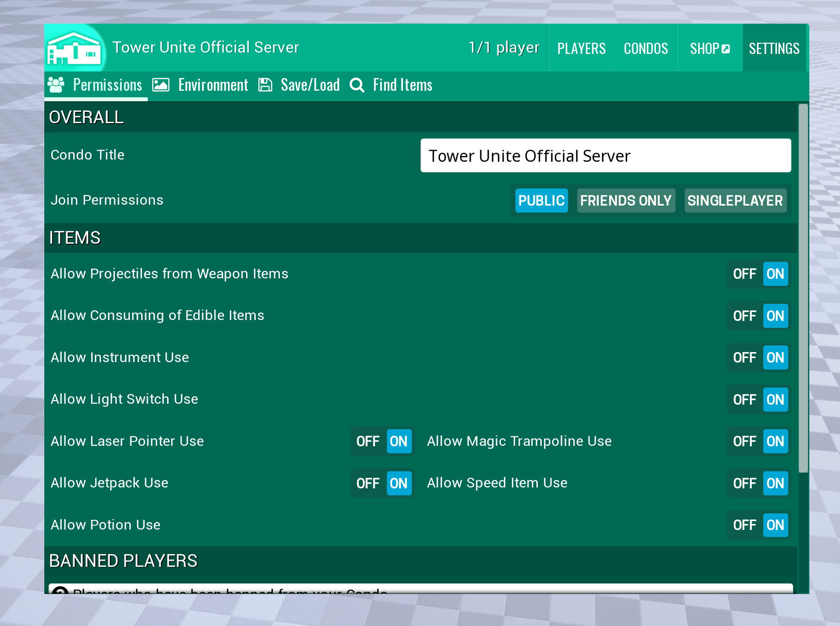Image resolution: width=840 pixels, height=626 pixels.
Task: Switch to the Environment tab
Action: (x=201, y=85)
